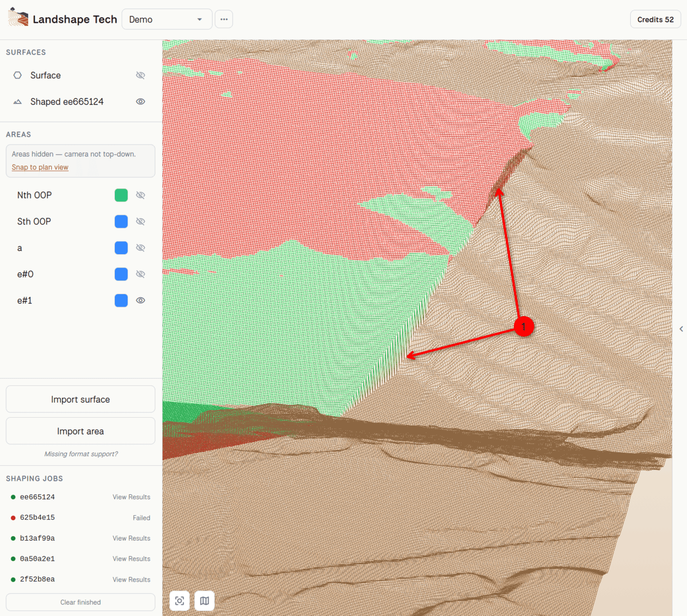This screenshot has width=687, height=616.
Task: Click the Import area button
Action: pyautogui.click(x=80, y=431)
